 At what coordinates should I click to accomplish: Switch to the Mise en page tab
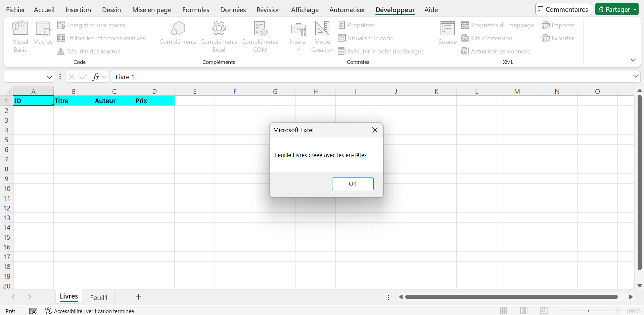[x=152, y=10]
